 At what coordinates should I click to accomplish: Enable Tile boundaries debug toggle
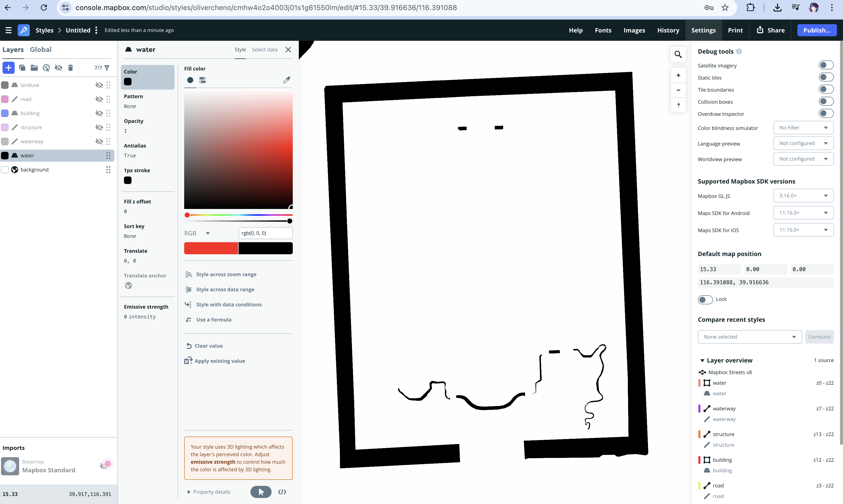(x=826, y=90)
